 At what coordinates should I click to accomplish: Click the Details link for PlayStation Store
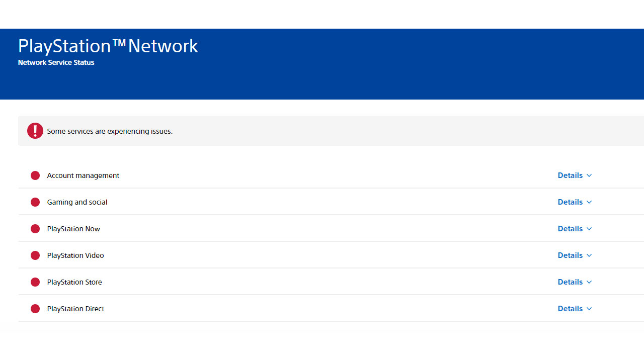point(570,282)
